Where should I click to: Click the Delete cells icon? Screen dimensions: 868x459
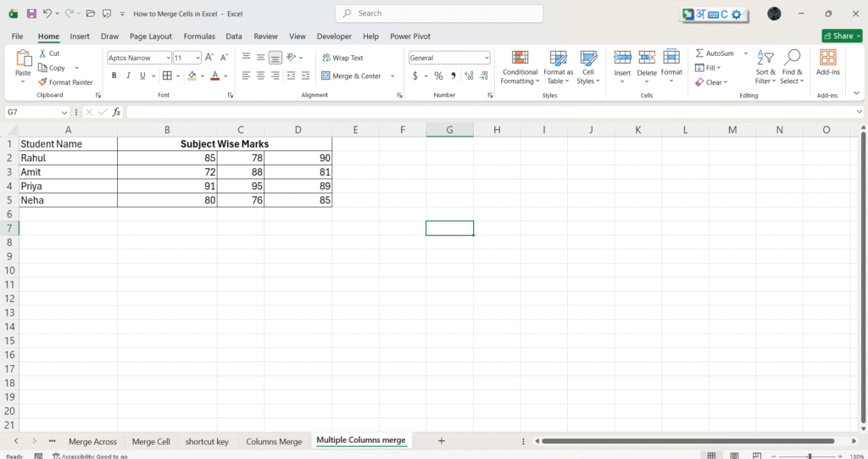[x=647, y=57]
